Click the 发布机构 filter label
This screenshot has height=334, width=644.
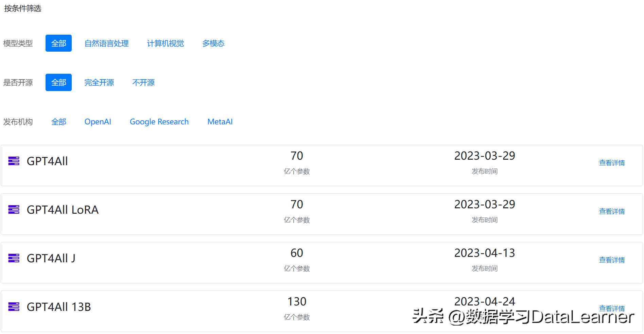(18, 122)
